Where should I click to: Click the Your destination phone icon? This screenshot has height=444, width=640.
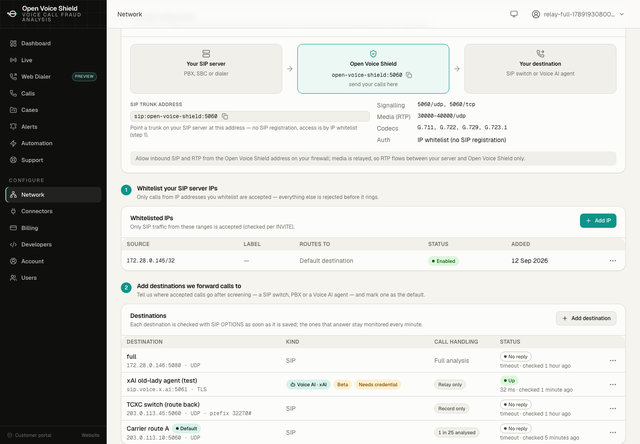click(540, 54)
